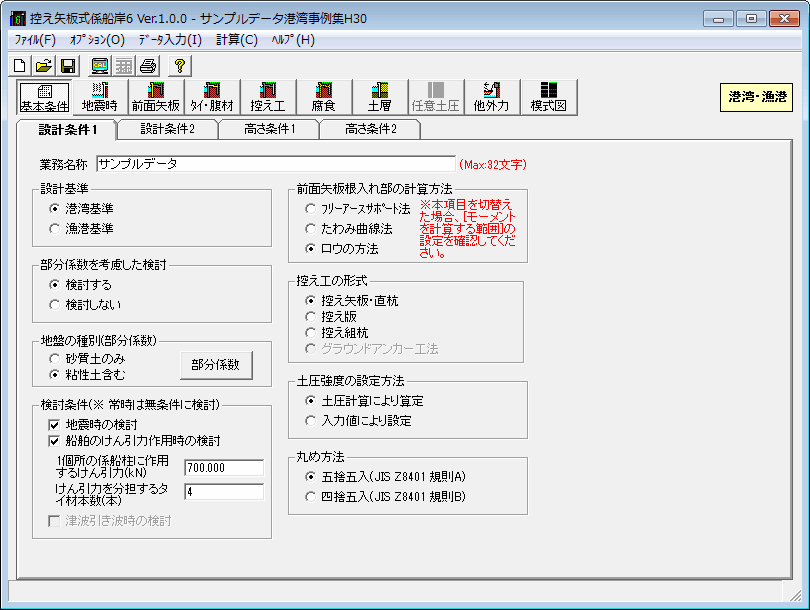Select ロウの方法 calculation method
Viewport: 810px width, 610px height.
click(342, 248)
